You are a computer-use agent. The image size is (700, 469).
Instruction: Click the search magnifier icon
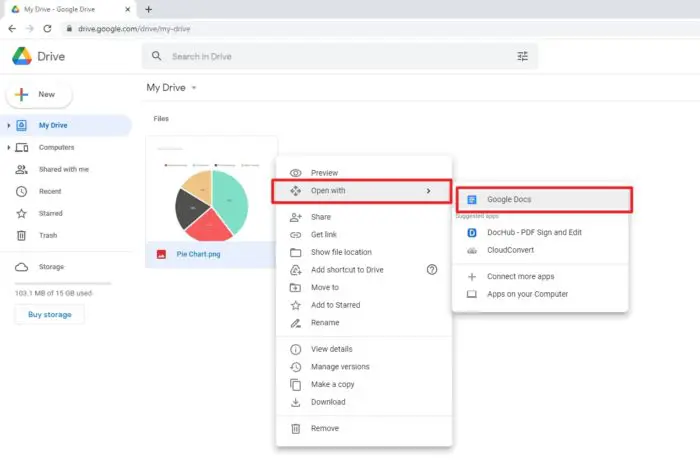click(156, 56)
